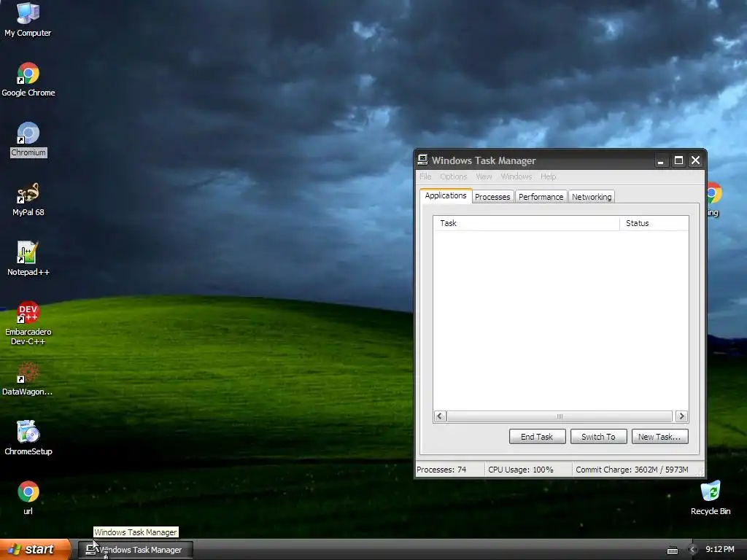The height and width of the screenshot is (560, 747).
Task: Close the Windows Task Manager window
Action: tap(695, 160)
